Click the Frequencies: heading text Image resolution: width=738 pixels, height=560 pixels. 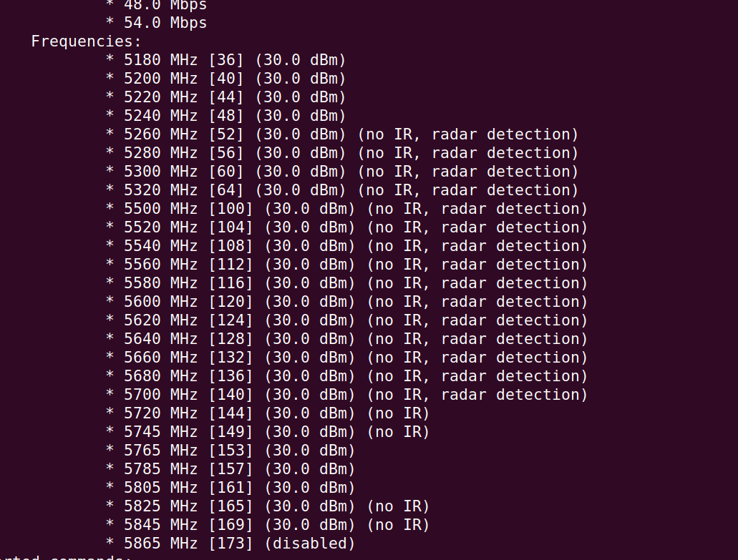click(x=86, y=41)
